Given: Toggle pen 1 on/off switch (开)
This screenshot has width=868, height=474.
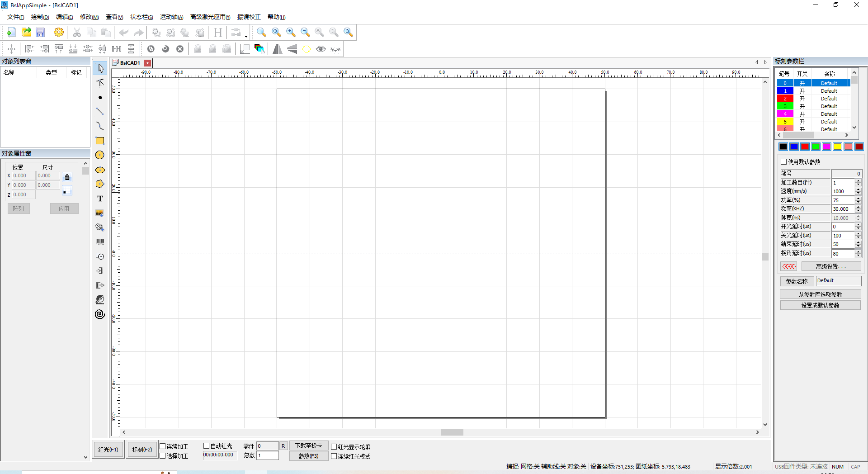Looking at the screenshot, I should [x=802, y=91].
